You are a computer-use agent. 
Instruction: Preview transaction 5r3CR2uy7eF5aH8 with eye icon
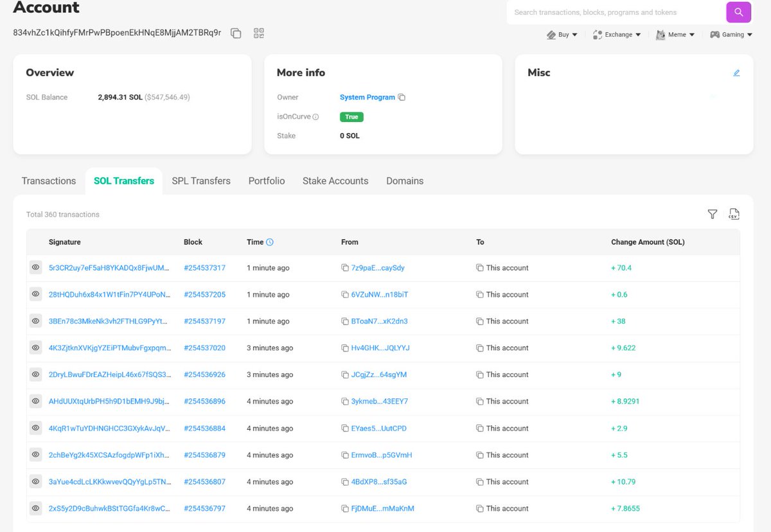point(36,267)
